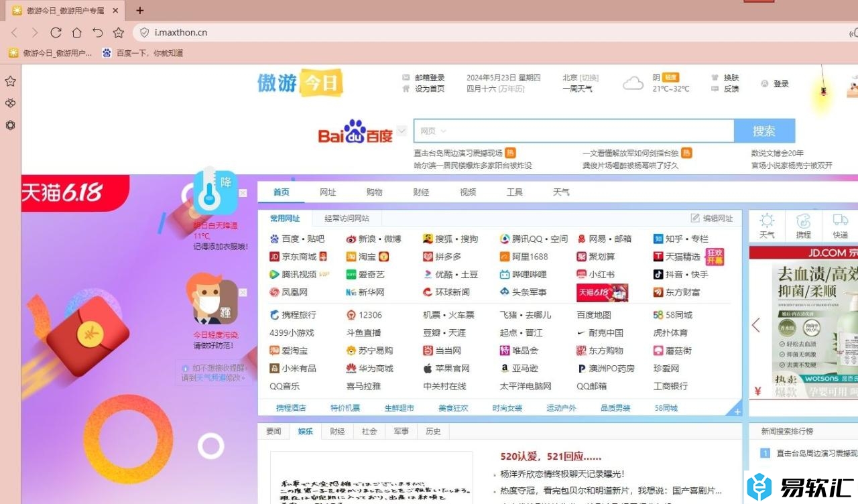
Task: Click the 天猫6.18 banner in site grid
Action: tap(602, 292)
